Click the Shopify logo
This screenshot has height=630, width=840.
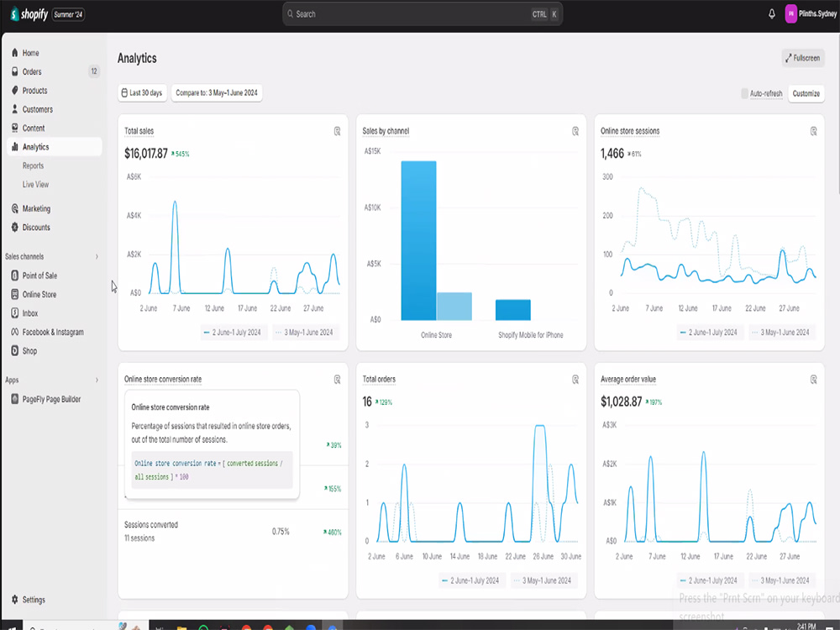click(29, 14)
